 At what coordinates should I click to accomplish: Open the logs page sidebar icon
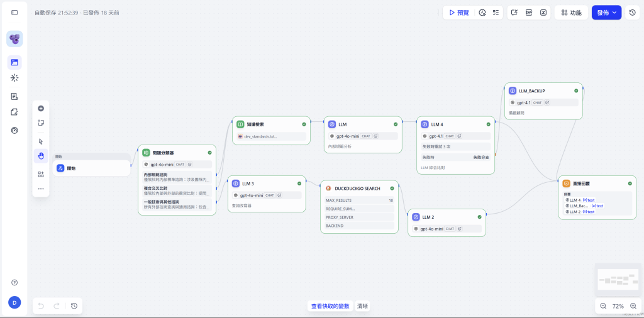click(x=14, y=96)
